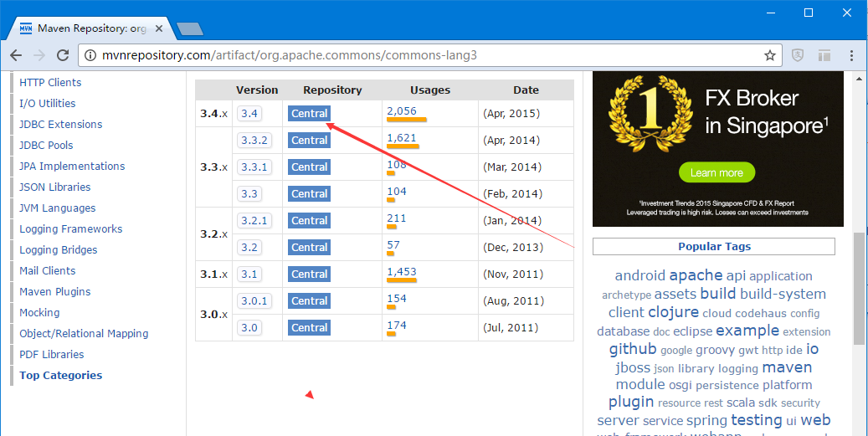Open the android popular tag

click(x=640, y=276)
